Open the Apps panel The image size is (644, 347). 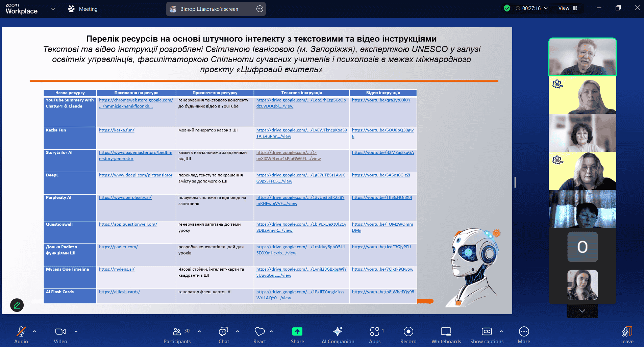coord(375,335)
